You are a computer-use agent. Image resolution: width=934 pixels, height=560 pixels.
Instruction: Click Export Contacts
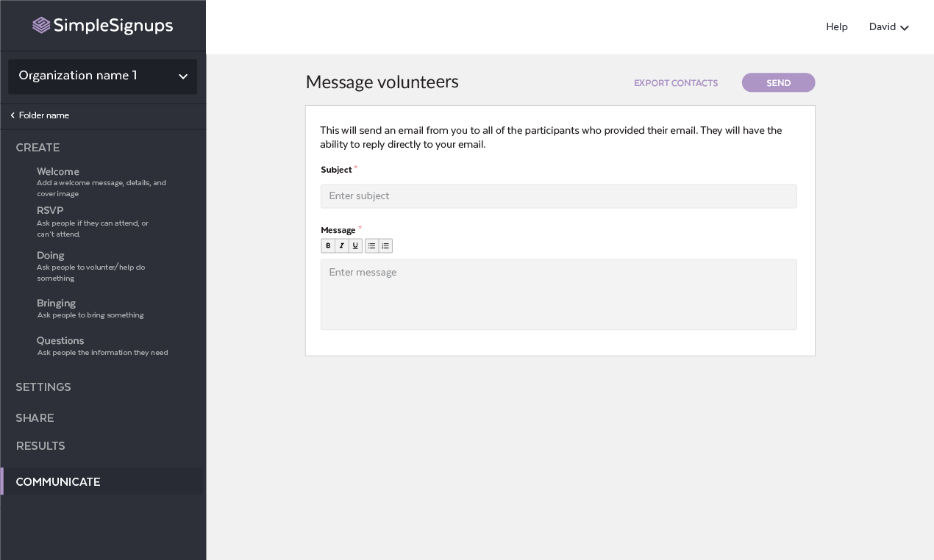[x=676, y=83]
